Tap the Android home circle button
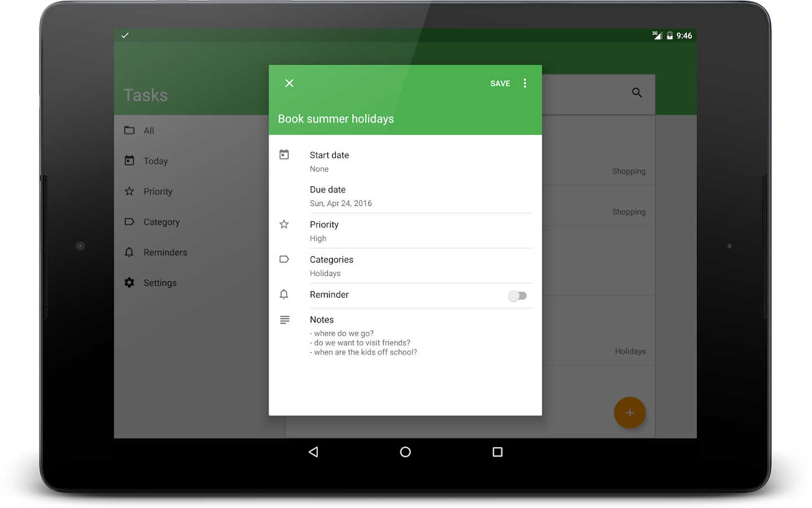 (405, 452)
